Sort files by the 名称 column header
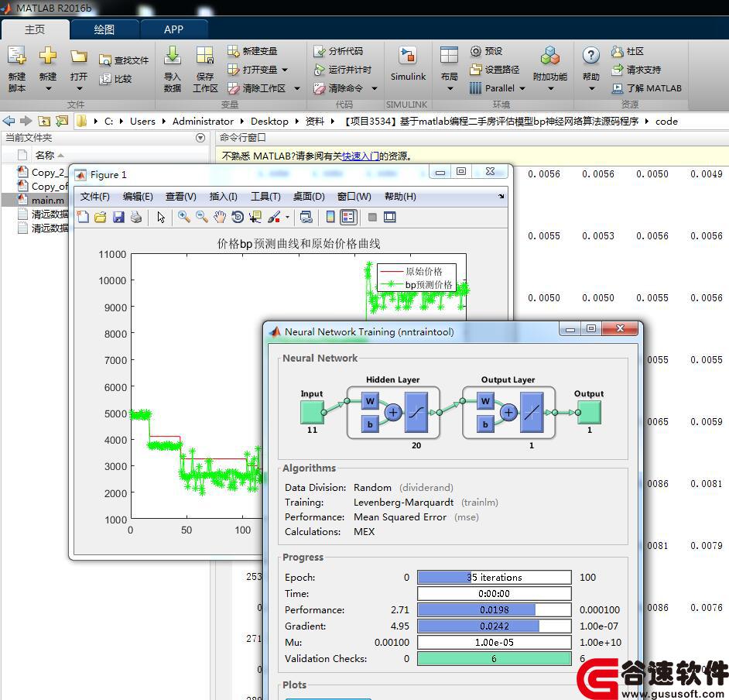 (x=45, y=156)
